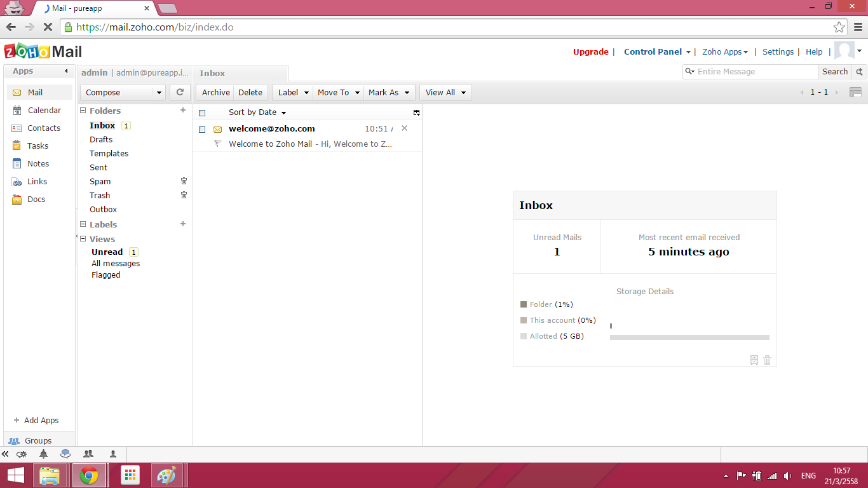Click the Search button
Viewport: 868px width, 488px height.
coord(835,72)
